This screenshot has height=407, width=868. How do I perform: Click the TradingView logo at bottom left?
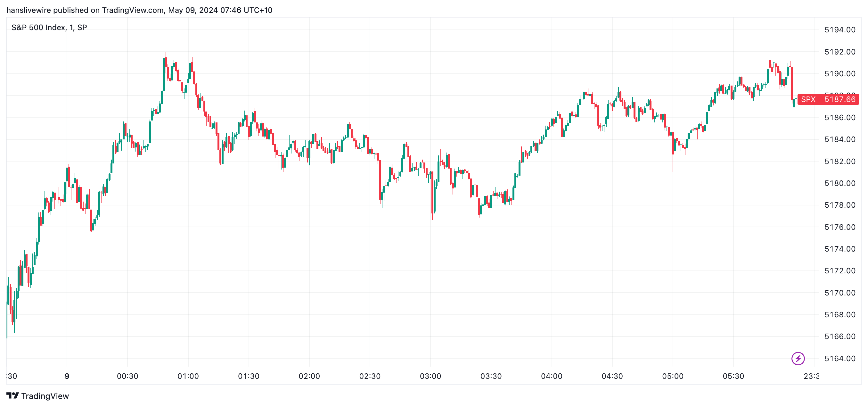37,396
